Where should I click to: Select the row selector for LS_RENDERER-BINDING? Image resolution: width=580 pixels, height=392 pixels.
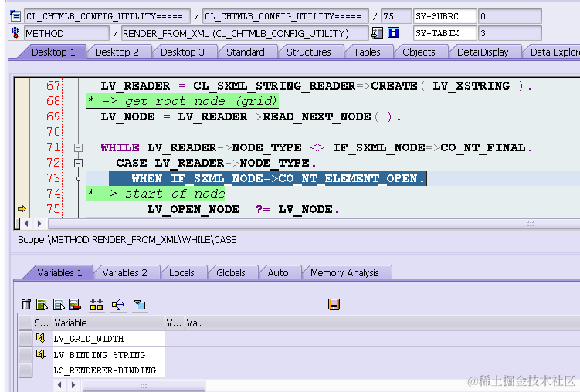(25, 370)
